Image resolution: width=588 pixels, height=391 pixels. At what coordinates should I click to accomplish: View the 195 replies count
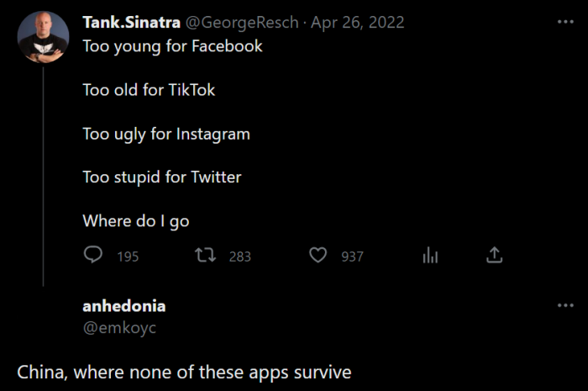click(x=128, y=256)
